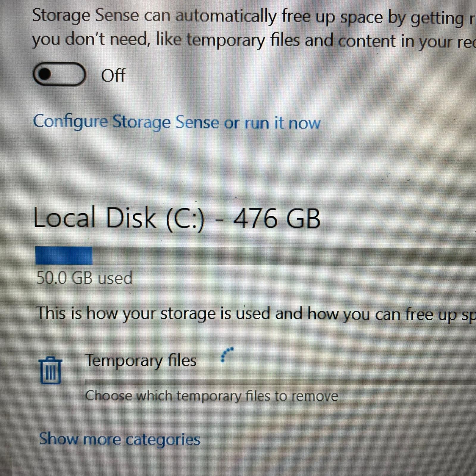This screenshot has height=476, width=476.
Task: Click the 50.0 GB used label
Action: pos(85,278)
